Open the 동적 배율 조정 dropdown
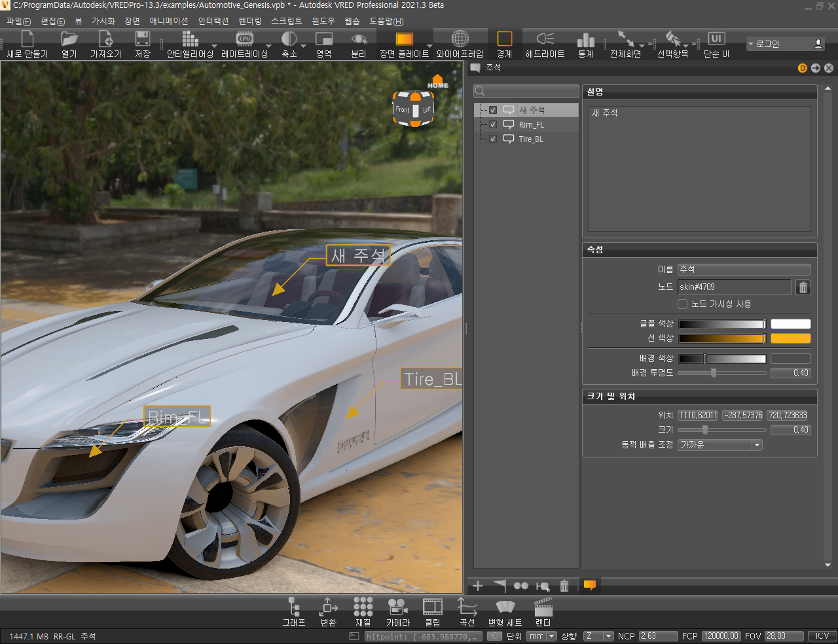 (x=720, y=445)
